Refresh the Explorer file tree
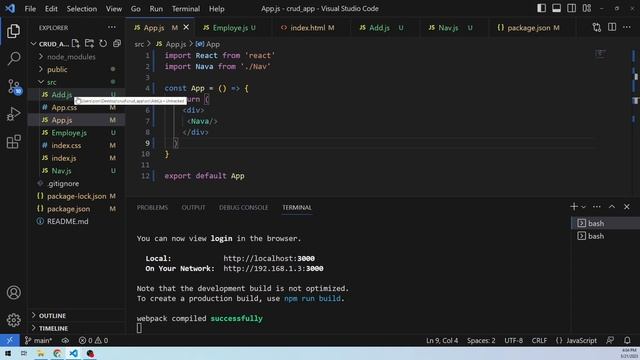 [103, 44]
